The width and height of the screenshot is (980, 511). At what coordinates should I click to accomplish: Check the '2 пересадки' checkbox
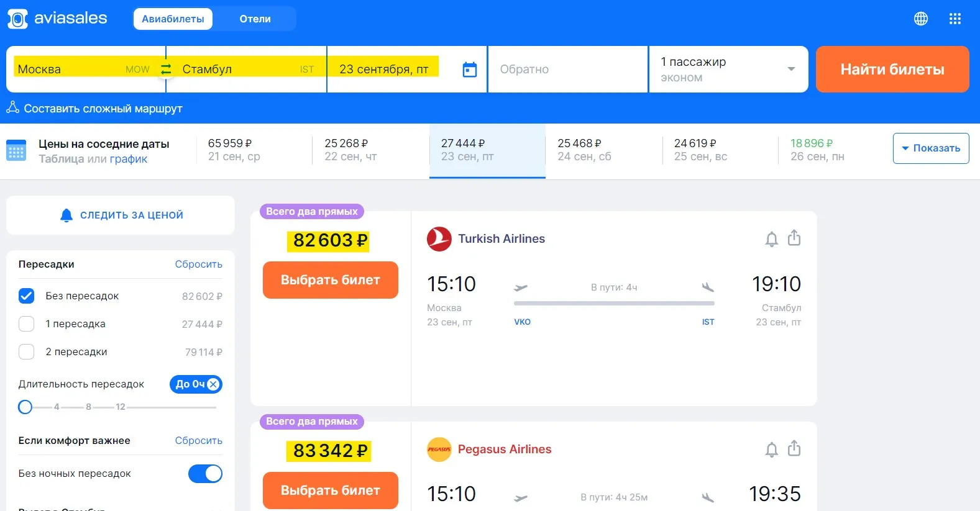pos(27,352)
